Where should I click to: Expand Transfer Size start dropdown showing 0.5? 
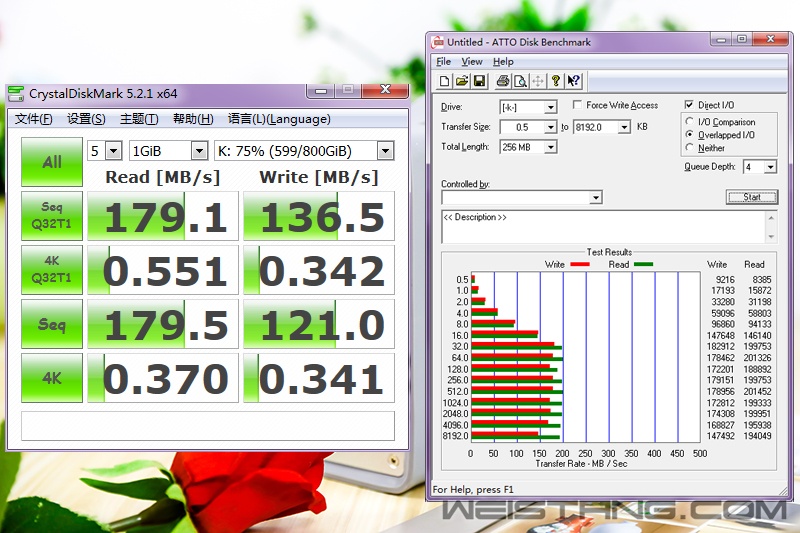[x=550, y=127]
